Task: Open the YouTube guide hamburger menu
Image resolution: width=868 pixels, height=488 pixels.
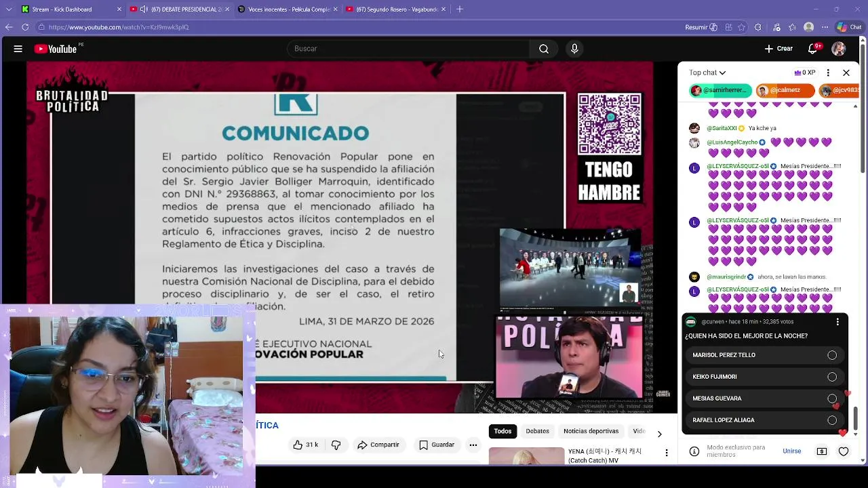Action: tap(18, 49)
